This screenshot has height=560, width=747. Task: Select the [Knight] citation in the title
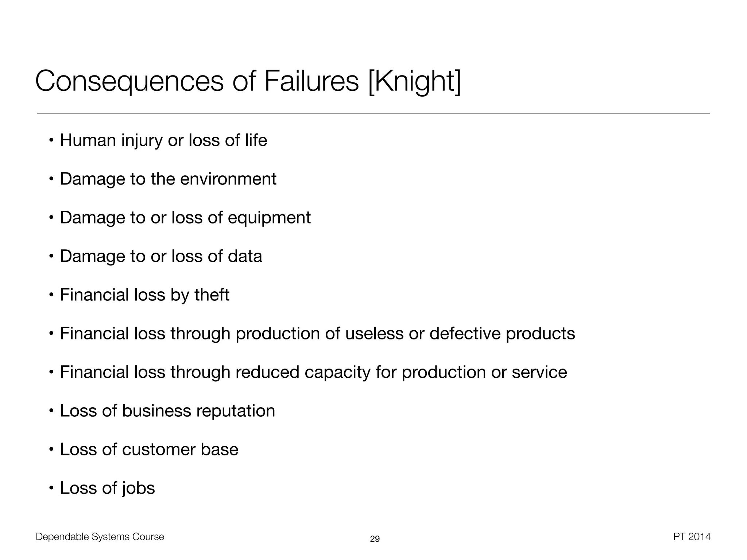pos(415,82)
